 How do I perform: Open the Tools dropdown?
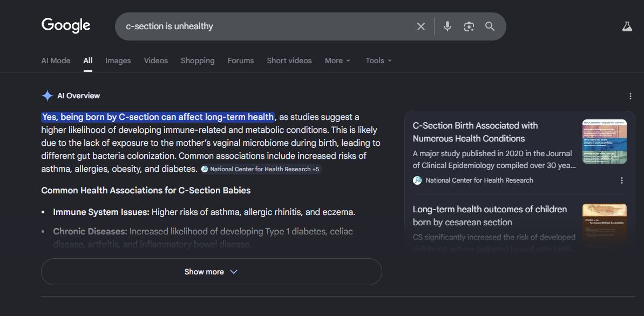tap(378, 60)
